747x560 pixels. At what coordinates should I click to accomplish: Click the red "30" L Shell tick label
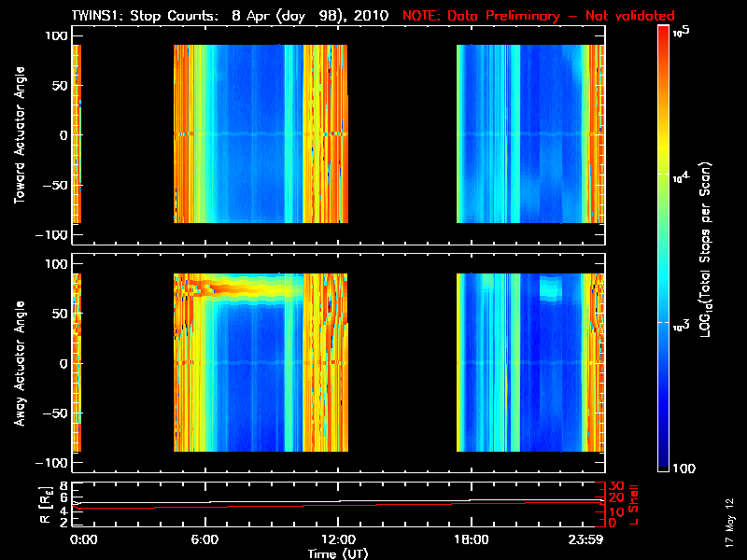(616, 486)
